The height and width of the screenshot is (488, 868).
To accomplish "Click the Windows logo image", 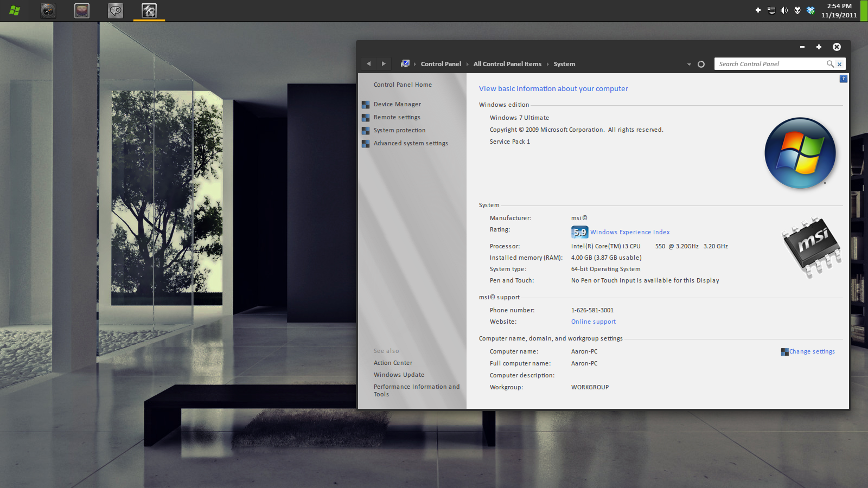I will tap(800, 153).
